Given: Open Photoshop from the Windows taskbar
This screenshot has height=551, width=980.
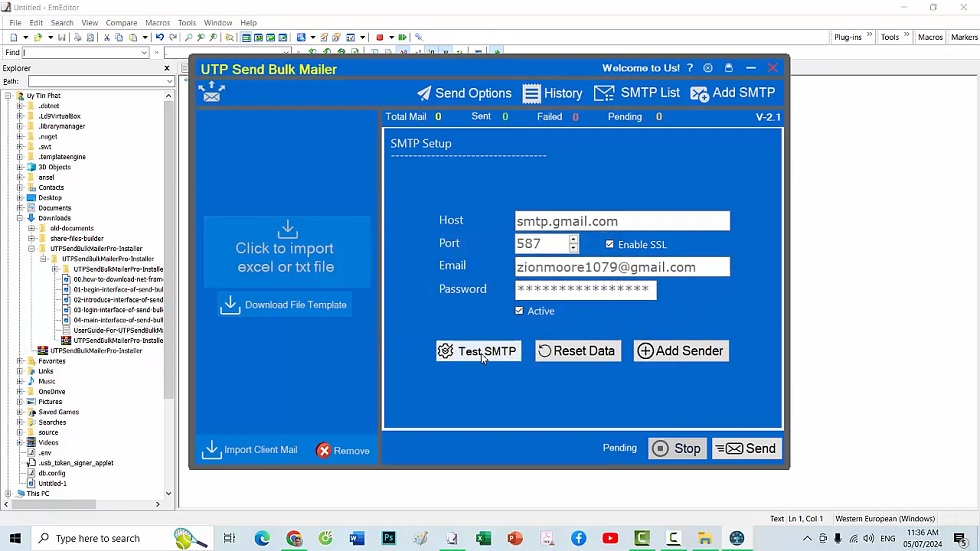Looking at the screenshot, I should (389, 538).
